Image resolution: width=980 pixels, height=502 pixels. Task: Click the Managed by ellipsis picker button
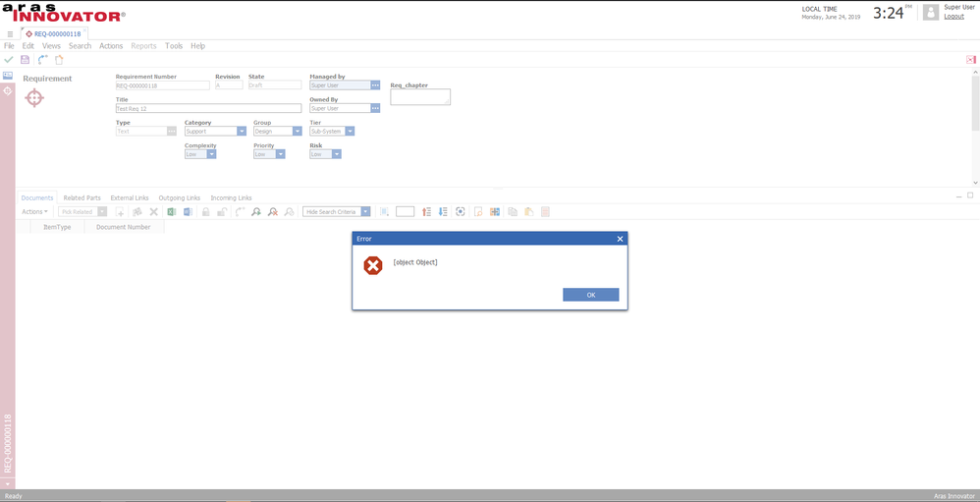pyautogui.click(x=375, y=85)
